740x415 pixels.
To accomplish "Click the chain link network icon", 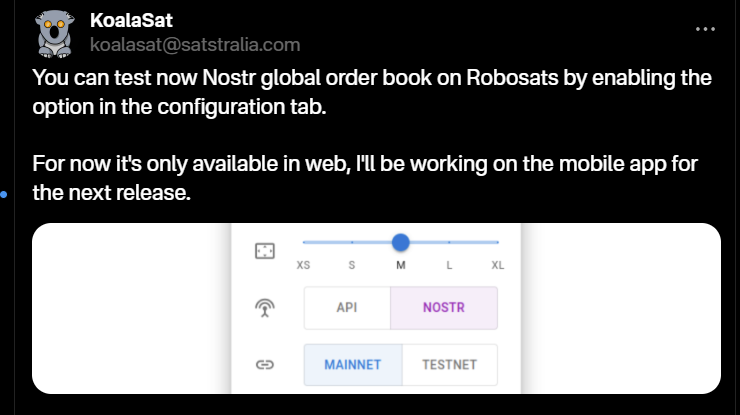I will click(x=265, y=364).
